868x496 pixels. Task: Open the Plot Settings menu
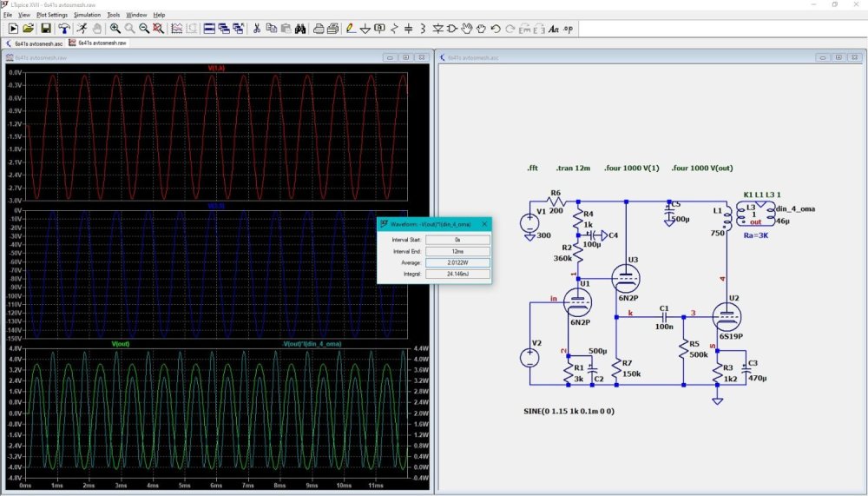[x=51, y=15]
